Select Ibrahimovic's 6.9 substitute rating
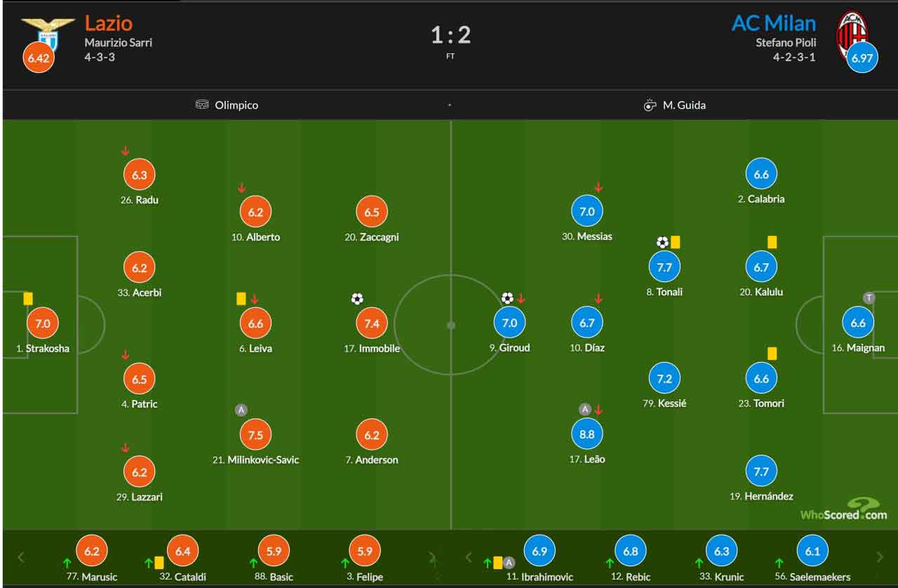This screenshot has width=898, height=588. 540,551
